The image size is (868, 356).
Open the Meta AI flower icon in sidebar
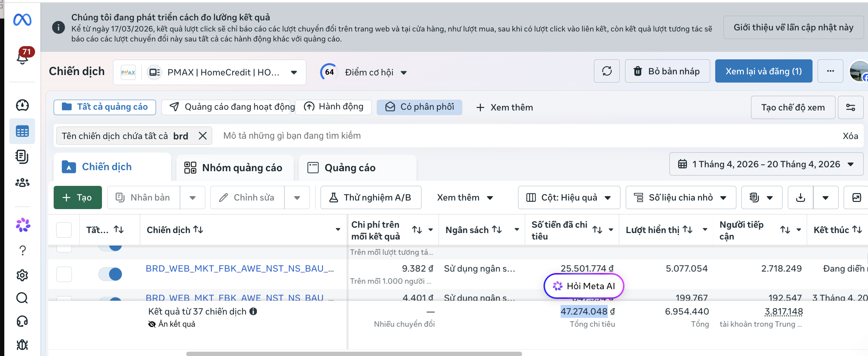click(x=23, y=225)
